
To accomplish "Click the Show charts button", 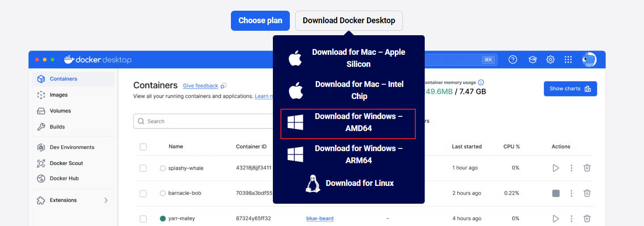I will click(570, 89).
